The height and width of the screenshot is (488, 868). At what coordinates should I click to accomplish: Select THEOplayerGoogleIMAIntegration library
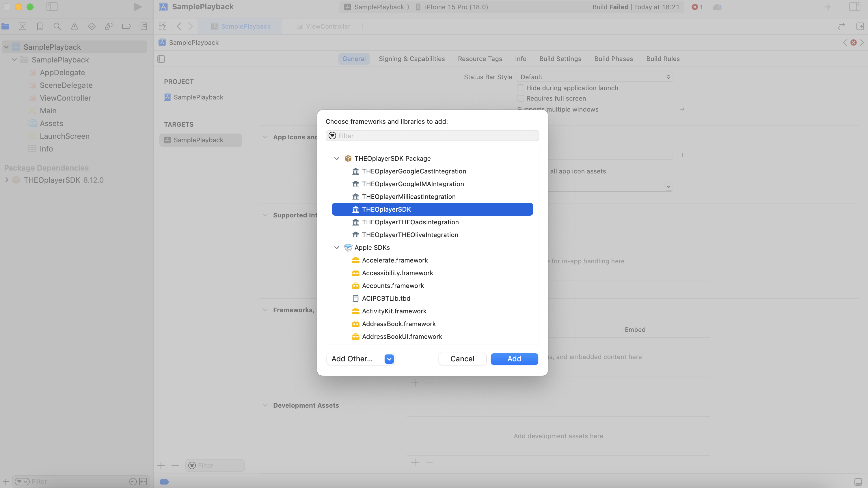(x=412, y=184)
